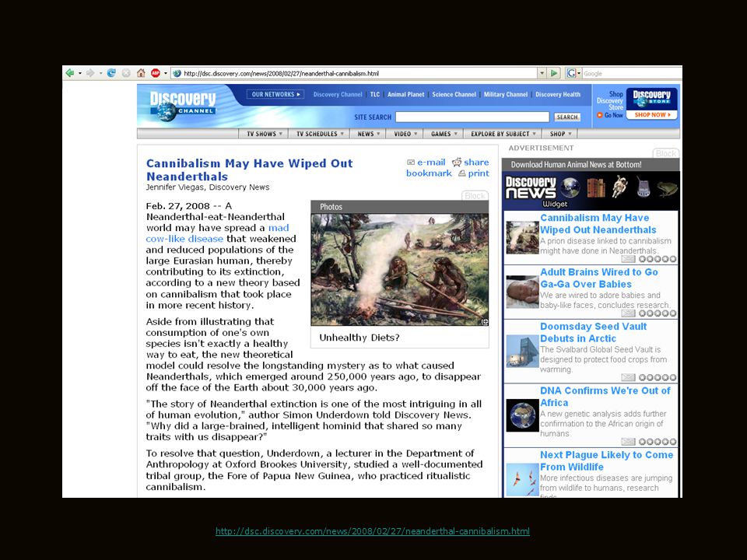Open Adult Brains Wired to Go Ga-Ga headline
The width and height of the screenshot is (747, 560).
(599, 278)
